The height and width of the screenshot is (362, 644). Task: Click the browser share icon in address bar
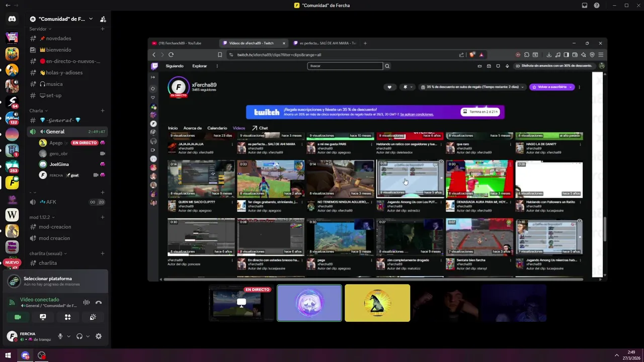[x=461, y=55]
